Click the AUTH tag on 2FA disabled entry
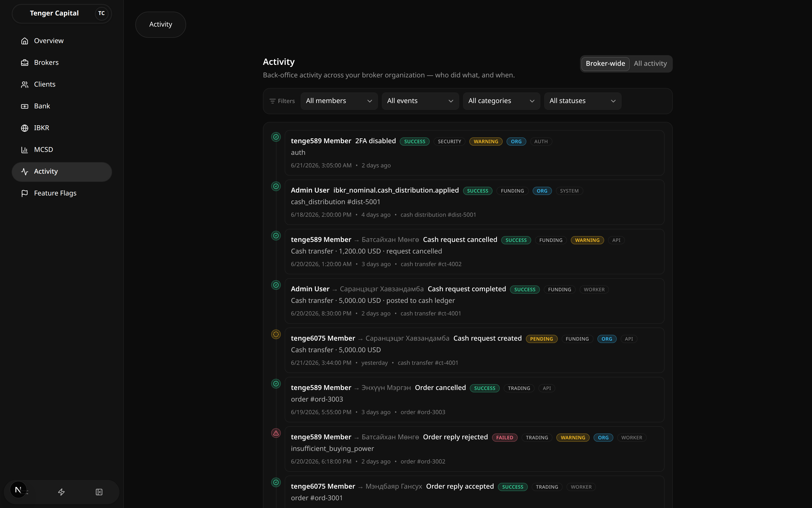Viewport: 812px width, 508px height. (541, 142)
